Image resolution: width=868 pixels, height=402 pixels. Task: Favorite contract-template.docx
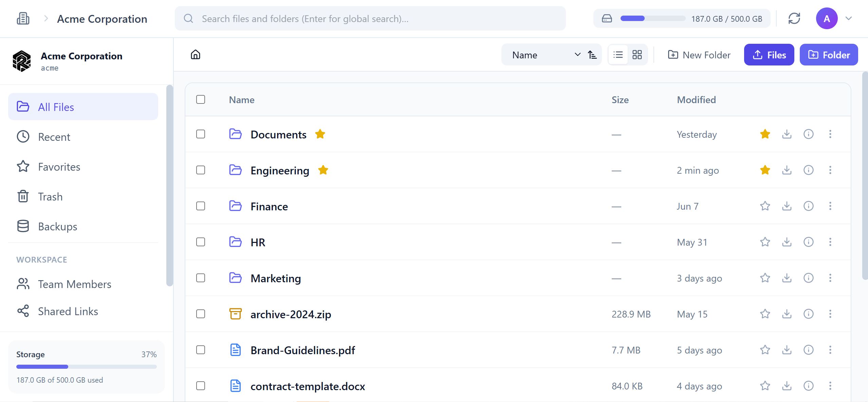(x=765, y=386)
